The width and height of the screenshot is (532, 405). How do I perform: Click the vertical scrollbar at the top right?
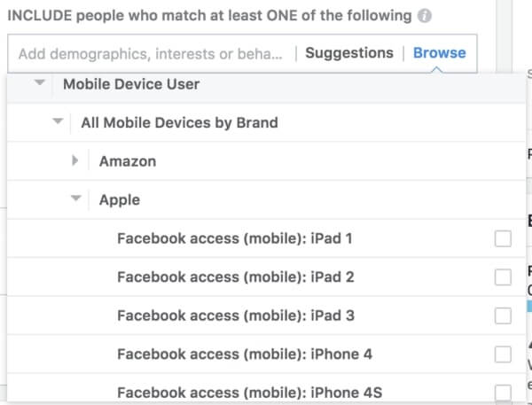[x=504, y=35]
